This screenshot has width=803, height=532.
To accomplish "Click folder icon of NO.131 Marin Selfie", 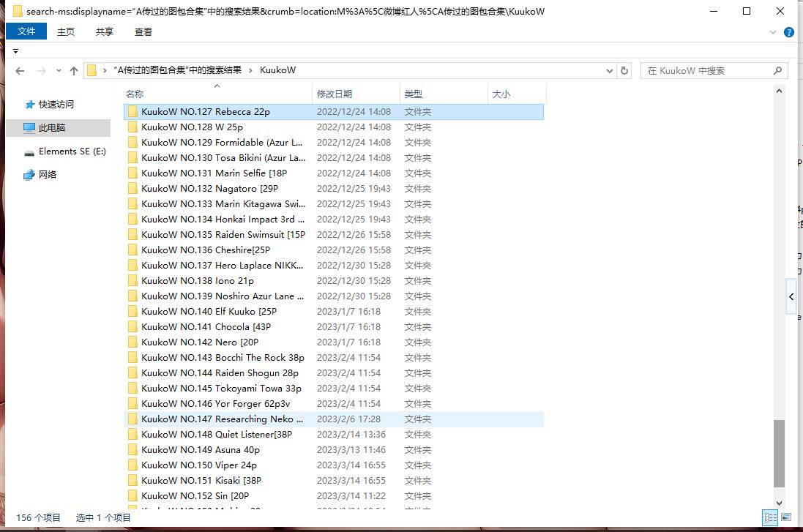I will [132, 173].
